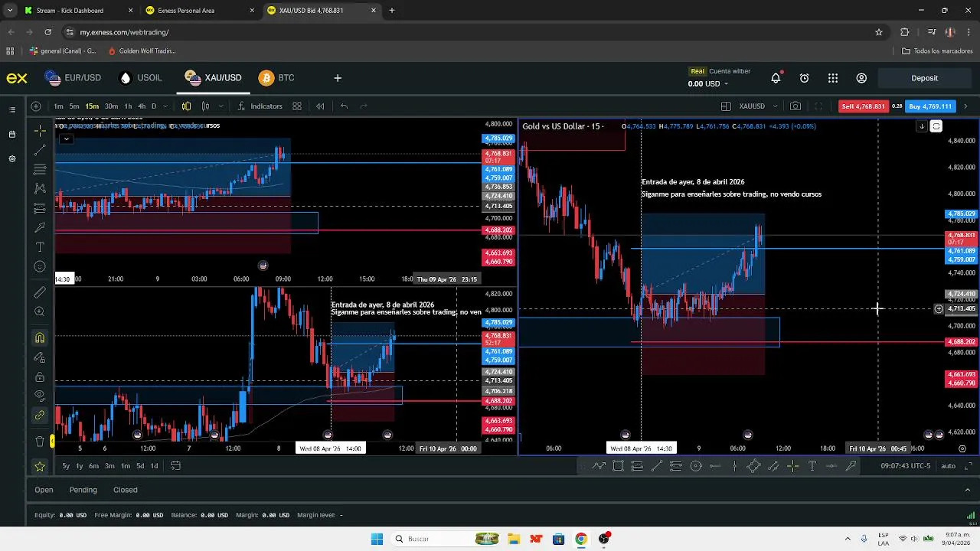Select circle tool in floating favorites toolbar
Viewport: 980px width, 551px height.
coord(696,466)
